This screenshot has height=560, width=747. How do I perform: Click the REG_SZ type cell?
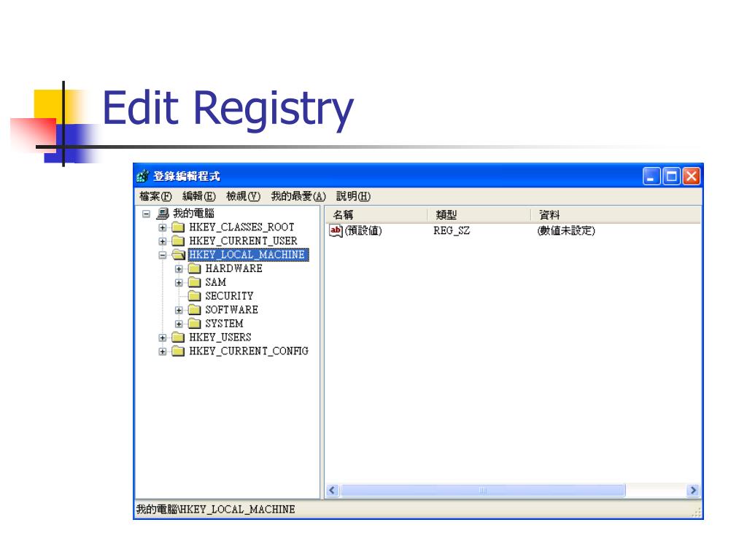click(451, 231)
